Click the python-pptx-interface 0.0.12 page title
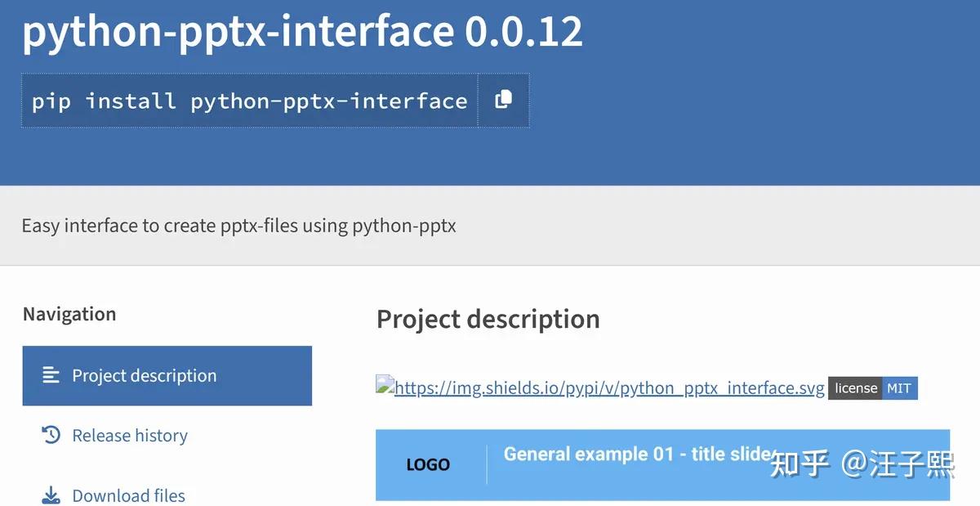This screenshot has width=980, height=506. coord(302,31)
